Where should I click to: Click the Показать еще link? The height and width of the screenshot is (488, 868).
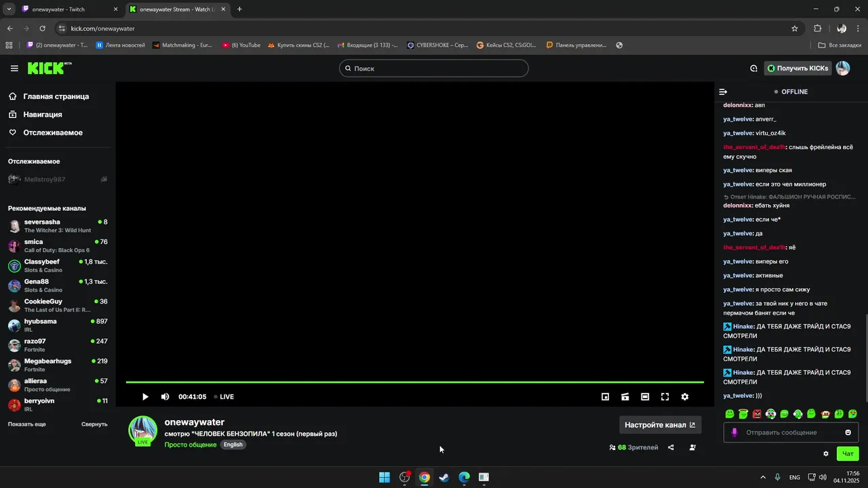[x=27, y=424]
